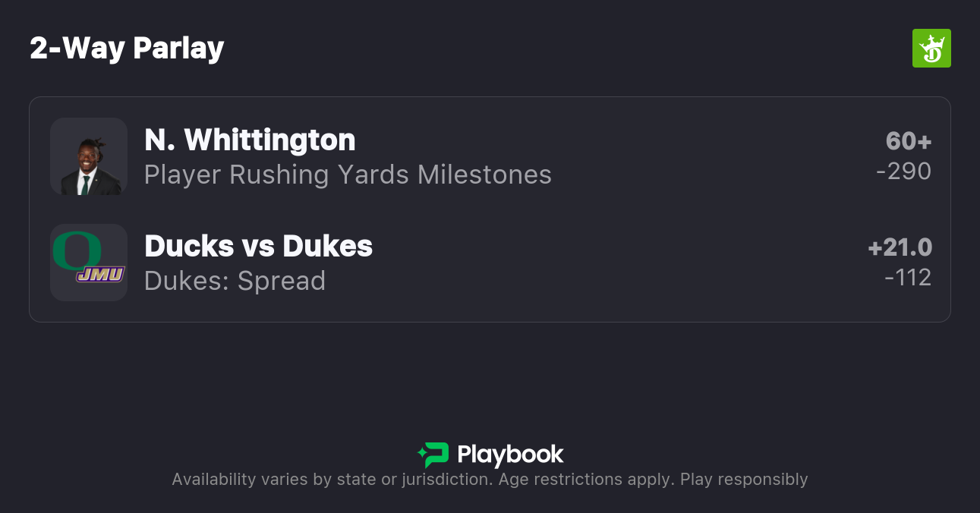Click the Play responsibly disclaimer text

[744, 480]
